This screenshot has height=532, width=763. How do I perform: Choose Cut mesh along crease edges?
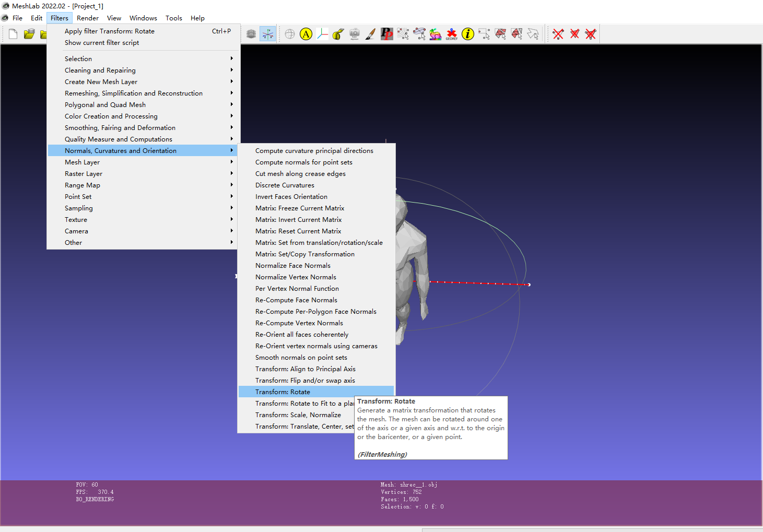point(316,174)
